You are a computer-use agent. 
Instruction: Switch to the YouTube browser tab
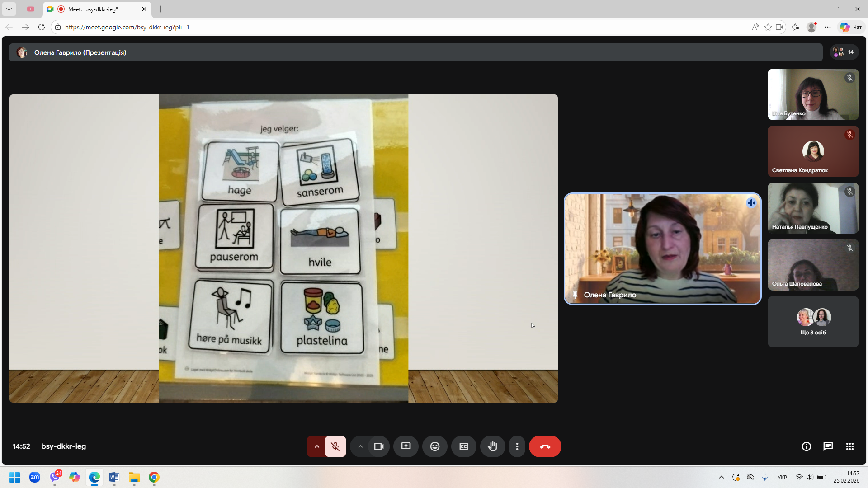pos(31,9)
